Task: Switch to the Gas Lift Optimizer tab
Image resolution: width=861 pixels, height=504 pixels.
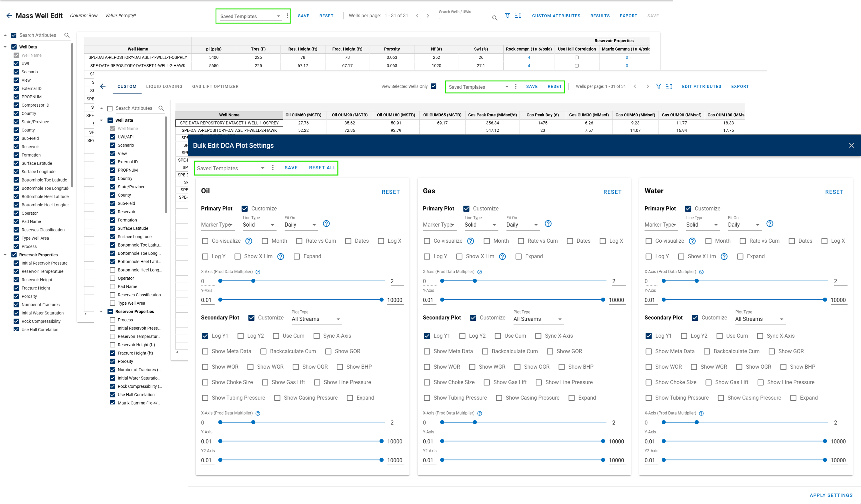Action: coord(215,86)
